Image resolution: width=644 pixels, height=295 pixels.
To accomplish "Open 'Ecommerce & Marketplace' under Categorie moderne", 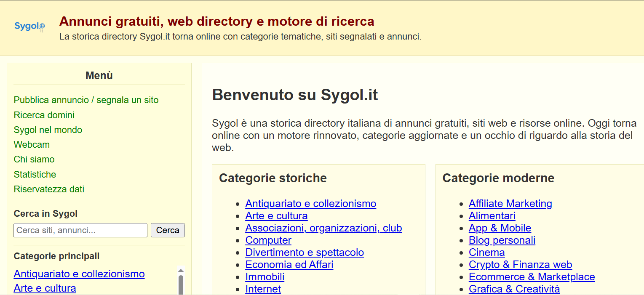I will coord(532,276).
